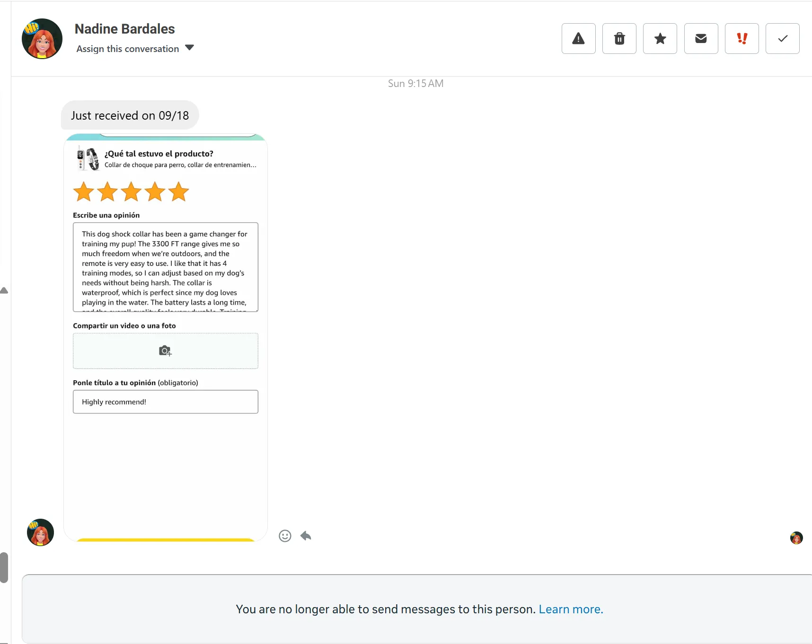This screenshot has width=812, height=644.
Task: Flag conversation with red exclamation icon
Action: [741, 39]
